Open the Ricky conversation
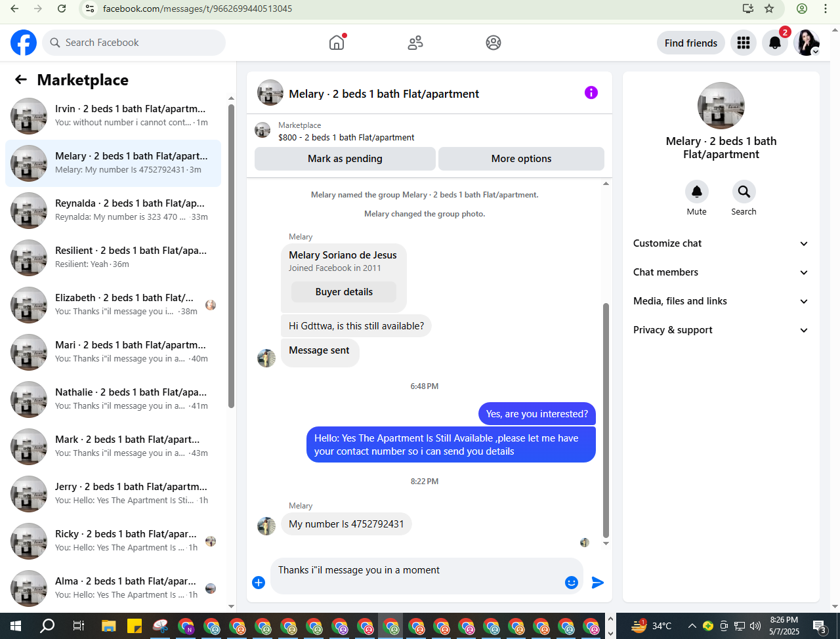 (114, 541)
